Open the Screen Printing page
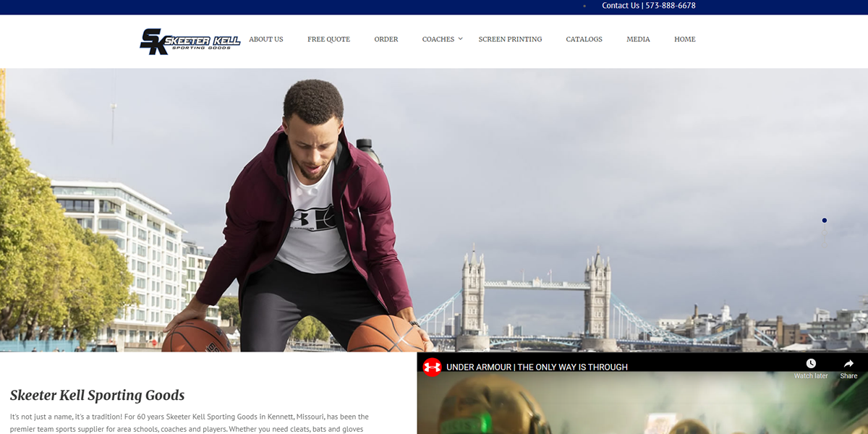 point(510,39)
